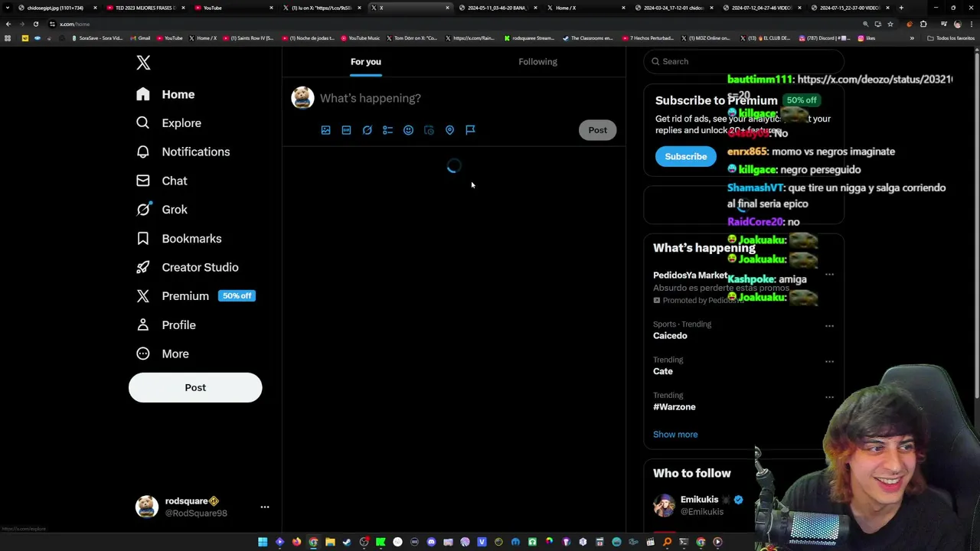Click Show more under What's happening
Image resolution: width=980 pixels, height=551 pixels.
point(675,434)
